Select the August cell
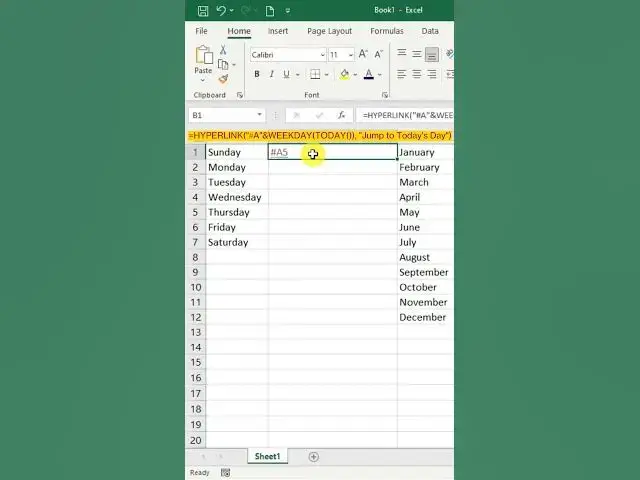Image resolution: width=640 pixels, height=480 pixels. [x=425, y=257]
